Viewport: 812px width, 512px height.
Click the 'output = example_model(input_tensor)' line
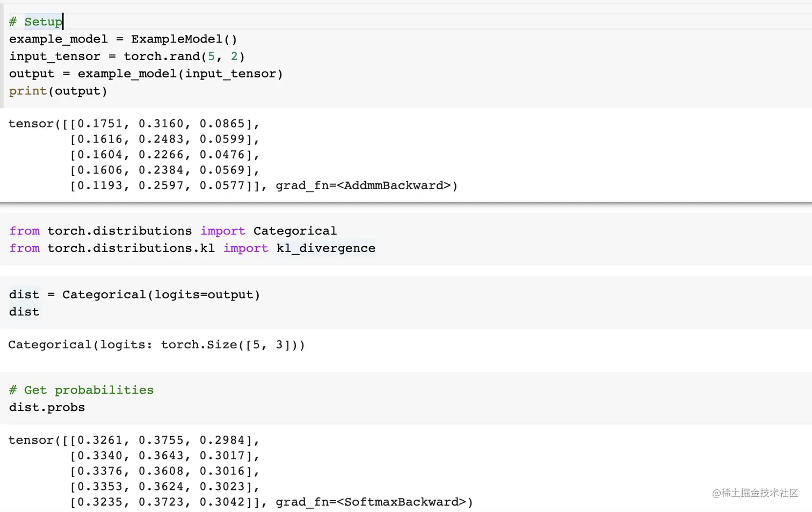tap(146, 74)
